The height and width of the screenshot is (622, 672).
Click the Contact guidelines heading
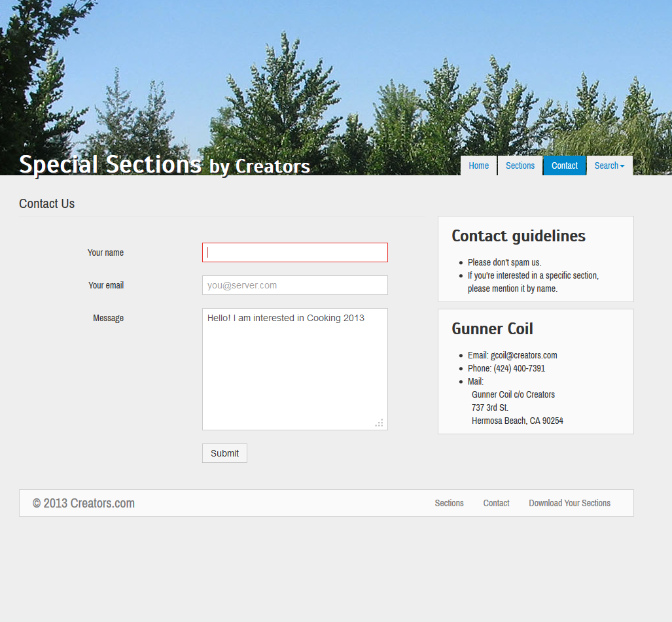pos(519,235)
